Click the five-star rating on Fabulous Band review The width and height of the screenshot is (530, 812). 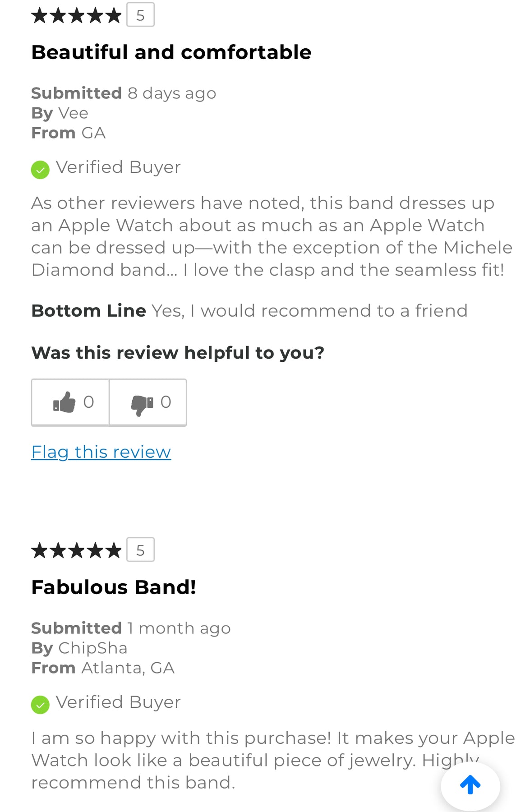[x=76, y=550]
